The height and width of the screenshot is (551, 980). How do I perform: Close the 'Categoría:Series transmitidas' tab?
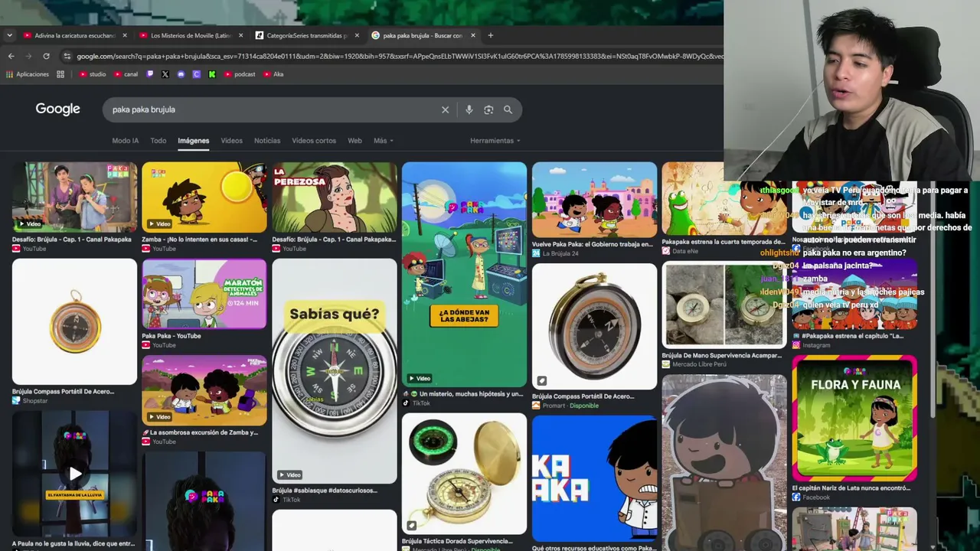pos(357,35)
